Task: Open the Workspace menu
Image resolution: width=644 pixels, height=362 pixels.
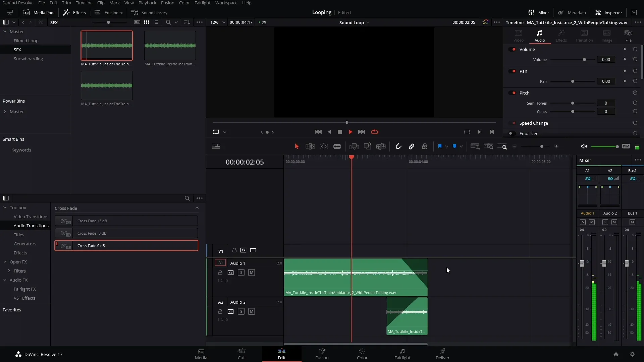Action: pyautogui.click(x=226, y=3)
